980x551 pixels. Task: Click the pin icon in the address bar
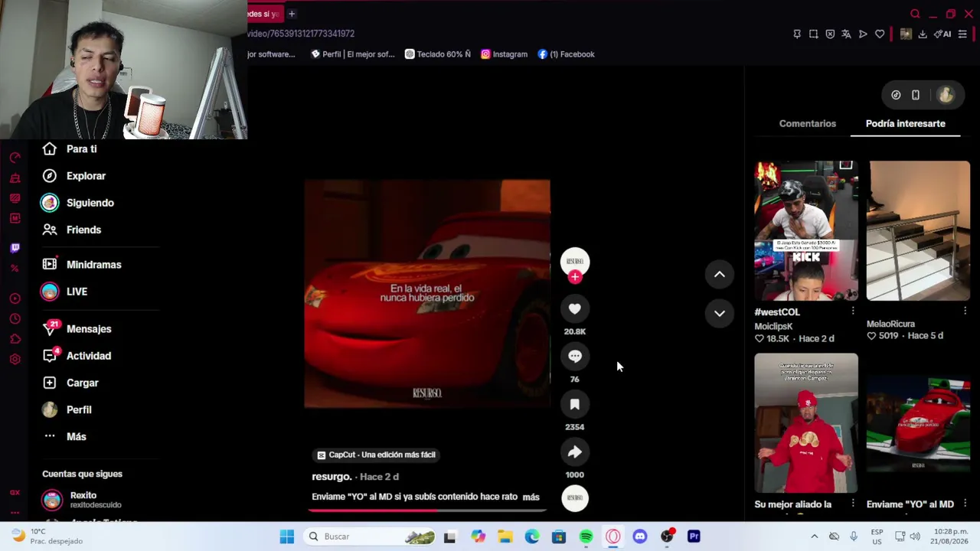[x=797, y=34]
